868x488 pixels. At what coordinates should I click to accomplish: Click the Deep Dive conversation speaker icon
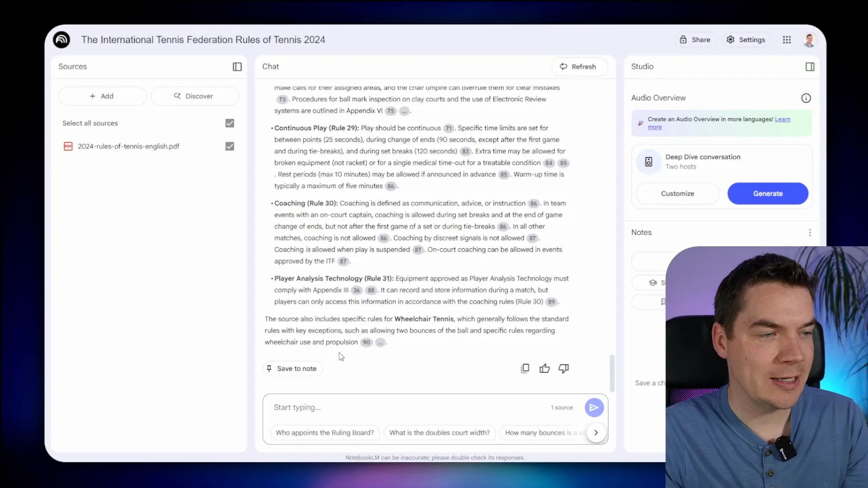click(x=649, y=162)
